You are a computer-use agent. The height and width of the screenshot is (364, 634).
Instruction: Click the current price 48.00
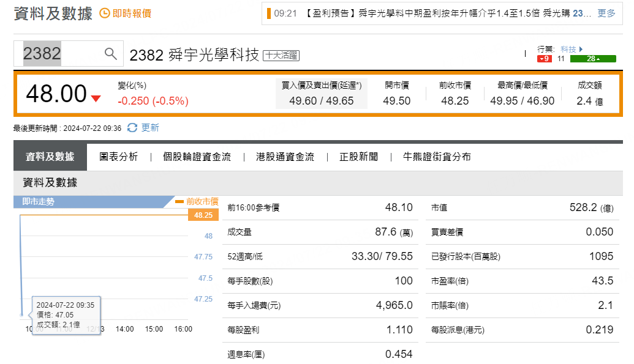56,94
